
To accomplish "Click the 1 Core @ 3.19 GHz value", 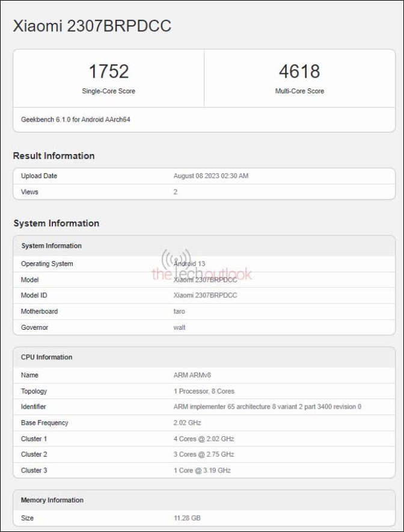I will [x=202, y=470].
